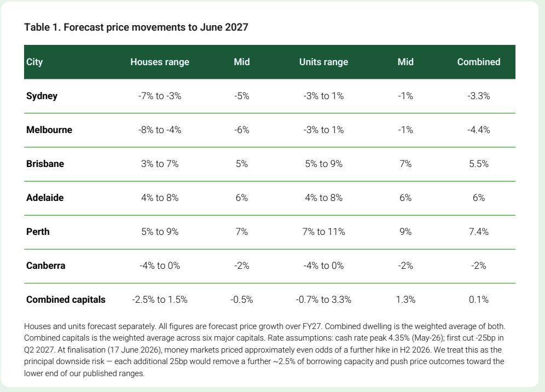Screen dimensions: 545x392
Task: Select Brisbane's combined value 5.5%
Action: coord(479,164)
